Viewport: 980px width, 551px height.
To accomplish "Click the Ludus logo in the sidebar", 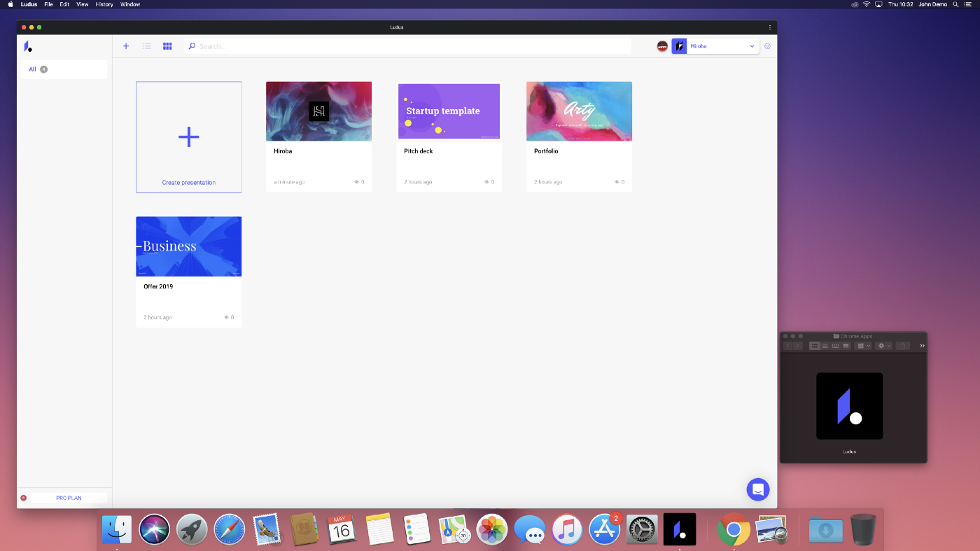I will [x=28, y=46].
